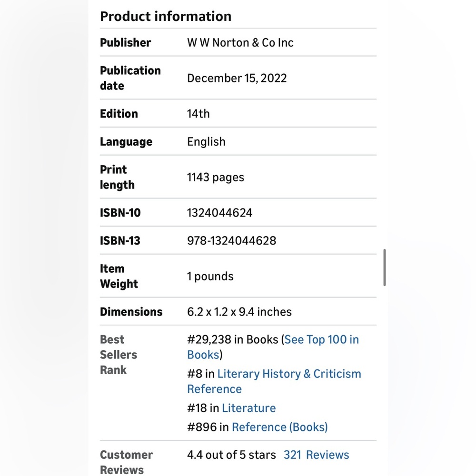Click the ISBN-10 number 1324044624
Viewport: 476px width, 476px height.
point(219,213)
